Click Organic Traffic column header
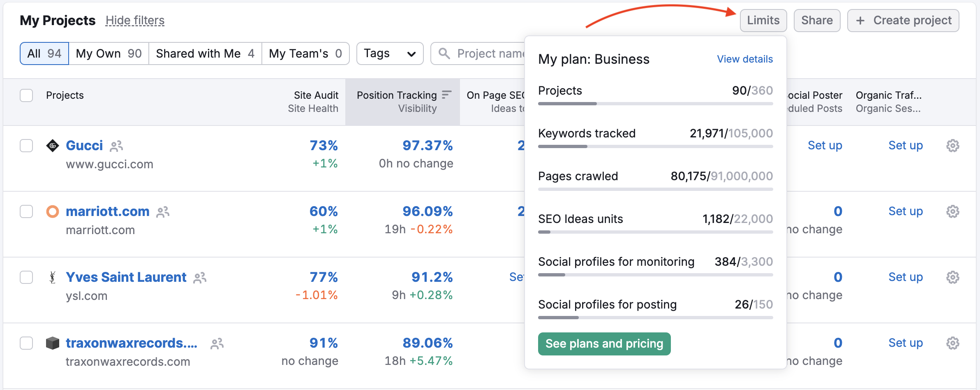 coord(889,102)
